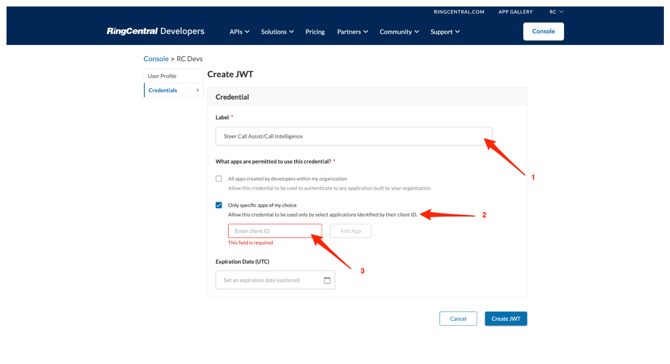Expand the Solutions menu
This screenshot has width=670, height=364.
(x=277, y=32)
